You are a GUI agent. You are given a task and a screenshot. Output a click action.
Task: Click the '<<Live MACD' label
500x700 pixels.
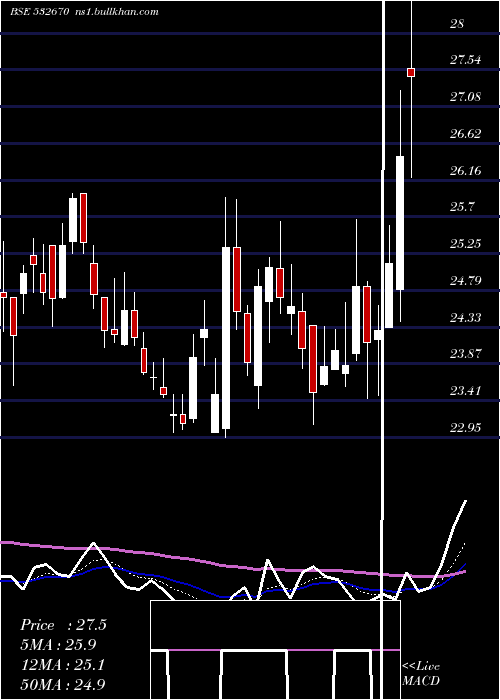[421, 673]
